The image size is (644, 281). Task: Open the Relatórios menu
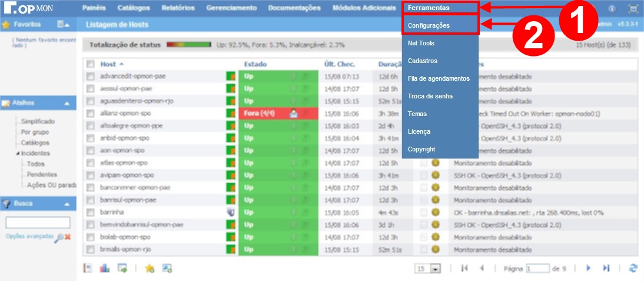178,8
